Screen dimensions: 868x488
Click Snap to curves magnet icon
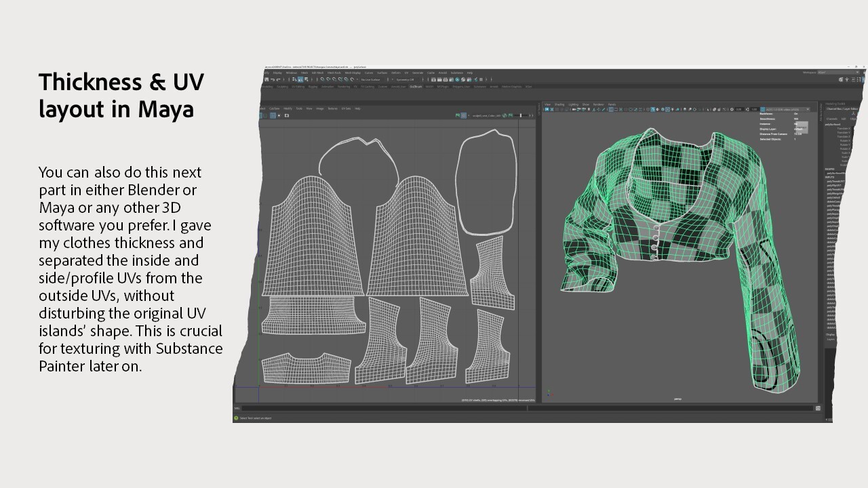(328, 79)
